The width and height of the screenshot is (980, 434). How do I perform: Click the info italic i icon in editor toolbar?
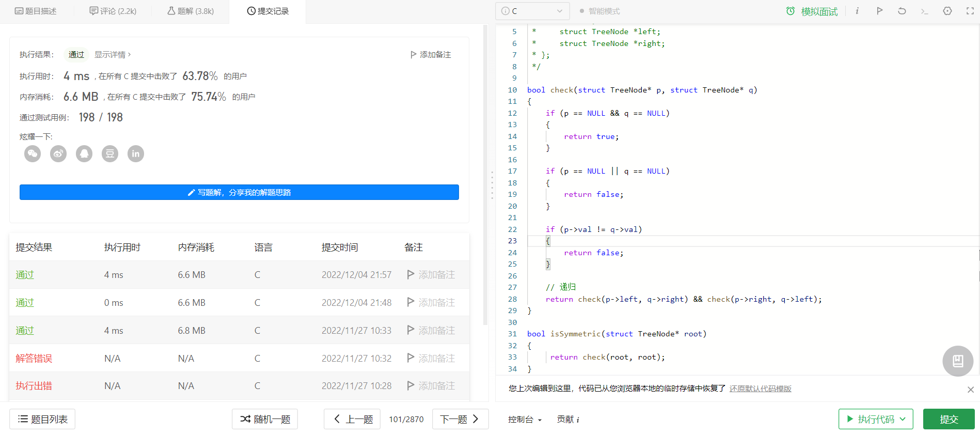tap(857, 11)
